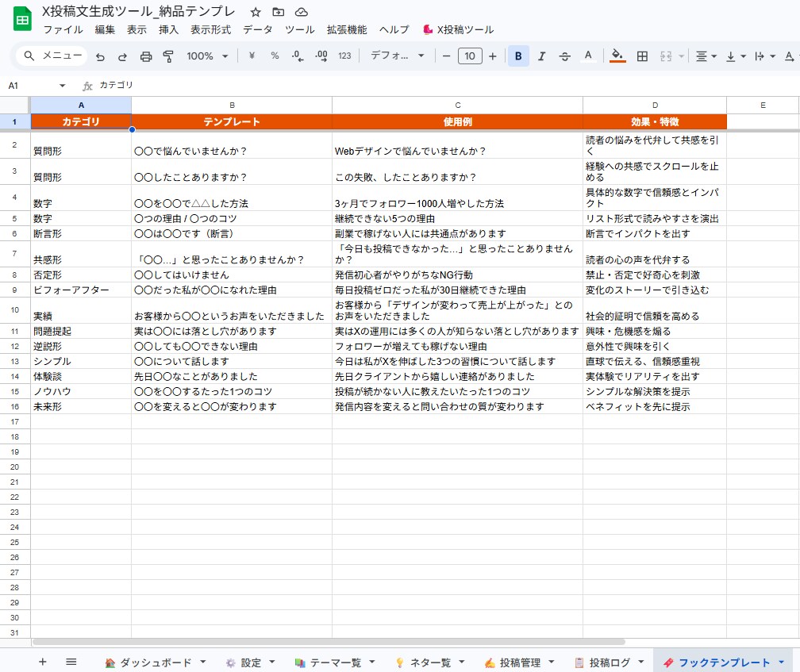Print the spreadsheet
The width and height of the screenshot is (800, 672).
146,56
